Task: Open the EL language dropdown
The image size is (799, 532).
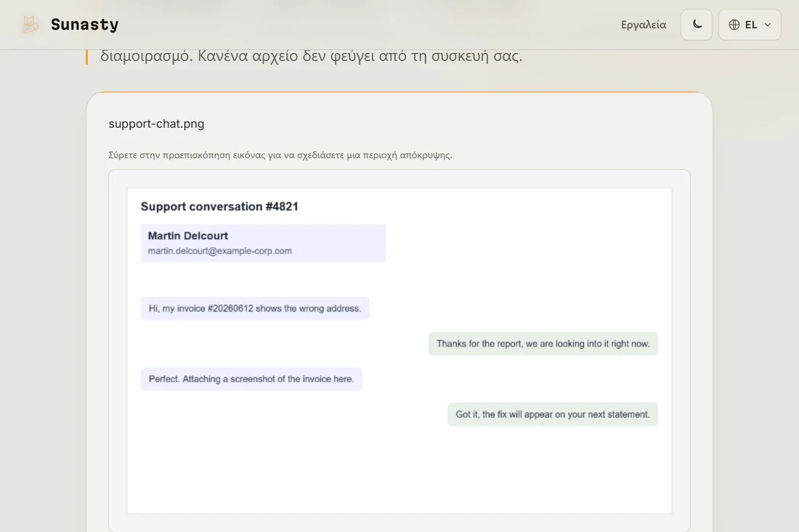Action: click(750, 25)
